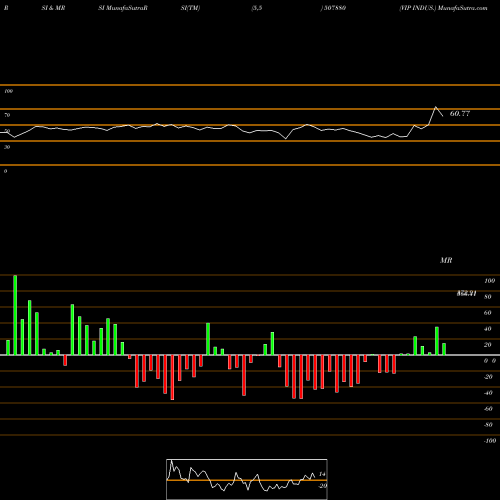Select the "(VIP INDUS.) MunafaSutra.com" header text
This screenshot has width=500, height=500.
[x=443, y=8]
